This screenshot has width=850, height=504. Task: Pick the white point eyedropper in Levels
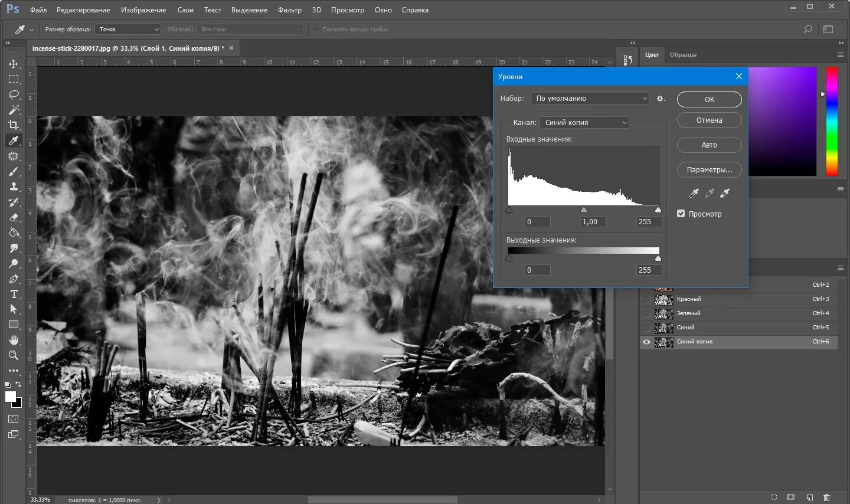point(725,193)
